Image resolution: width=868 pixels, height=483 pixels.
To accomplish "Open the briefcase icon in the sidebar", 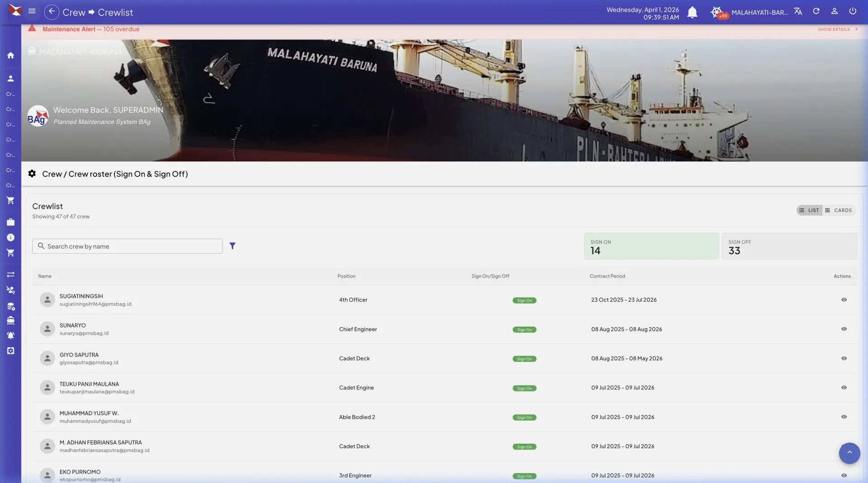I will click(x=10, y=222).
